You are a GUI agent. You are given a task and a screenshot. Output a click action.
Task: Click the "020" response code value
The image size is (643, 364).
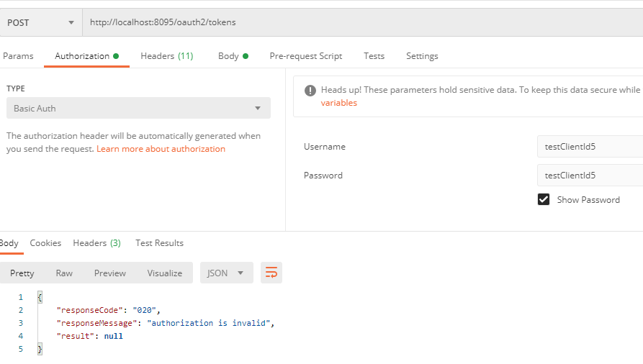(144, 310)
